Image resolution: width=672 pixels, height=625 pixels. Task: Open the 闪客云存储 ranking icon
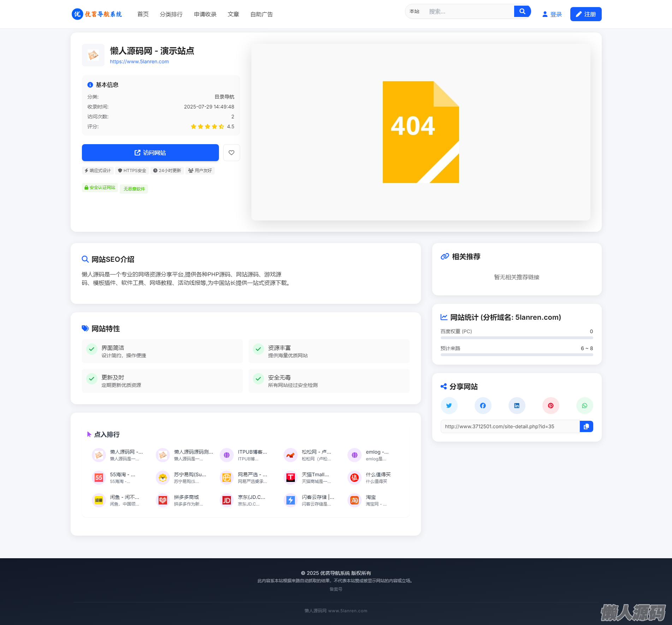click(291, 500)
